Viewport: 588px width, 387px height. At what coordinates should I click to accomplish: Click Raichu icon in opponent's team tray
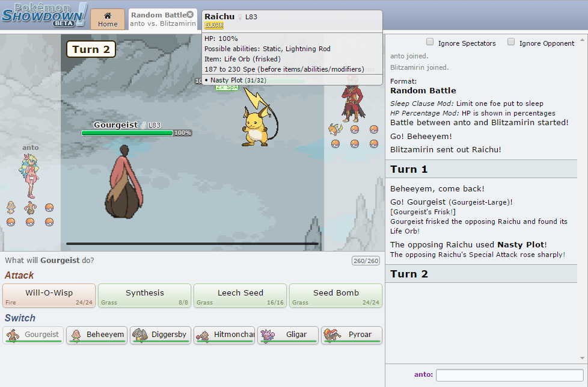[x=335, y=129]
